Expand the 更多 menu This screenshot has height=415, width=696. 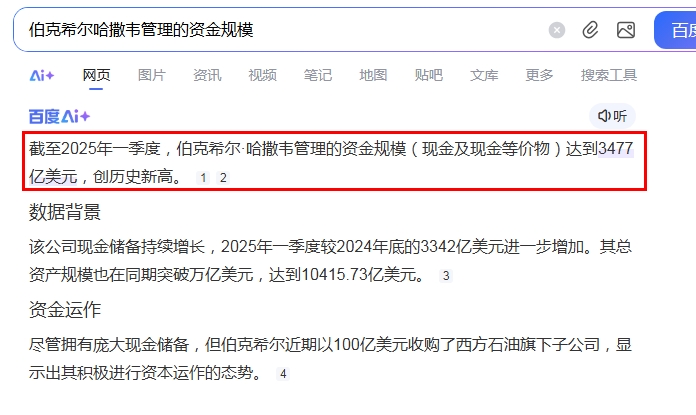(539, 75)
